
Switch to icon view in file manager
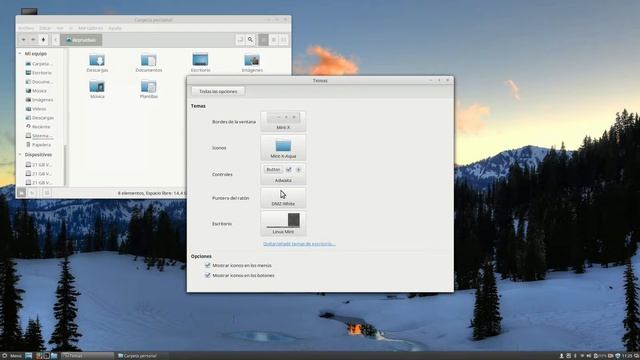coord(264,40)
